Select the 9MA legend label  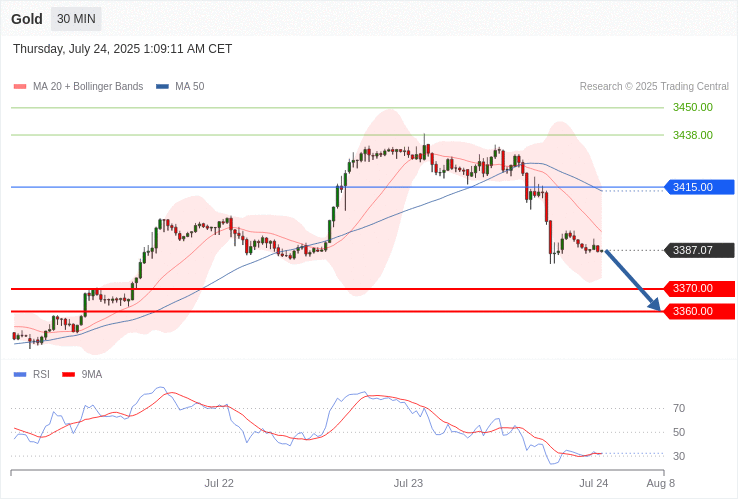92,375
